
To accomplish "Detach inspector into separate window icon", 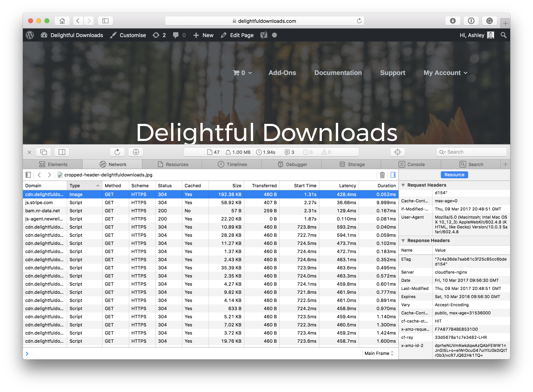I will 43,152.
